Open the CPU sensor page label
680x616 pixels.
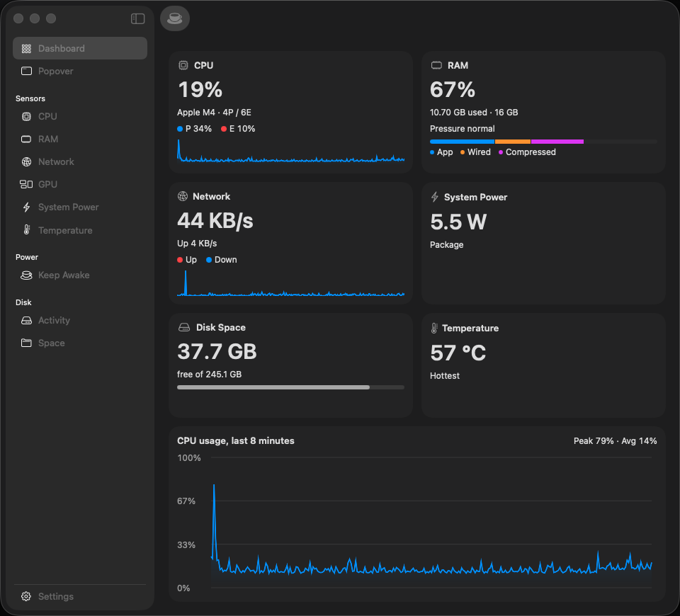click(47, 117)
